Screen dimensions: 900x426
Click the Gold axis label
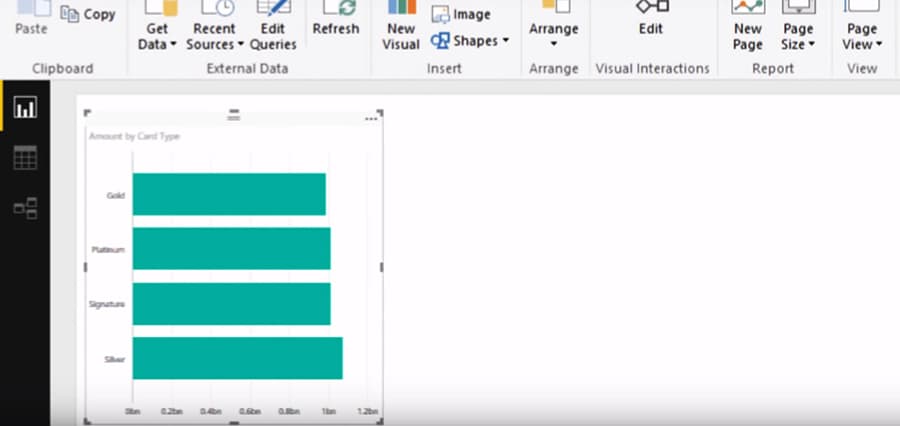115,195
